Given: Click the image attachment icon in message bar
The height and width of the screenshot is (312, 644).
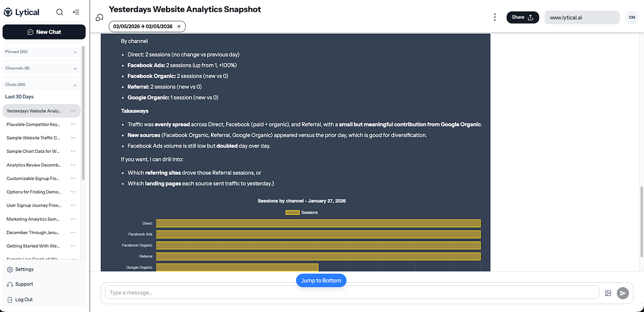Looking at the screenshot, I should coord(608,293).
